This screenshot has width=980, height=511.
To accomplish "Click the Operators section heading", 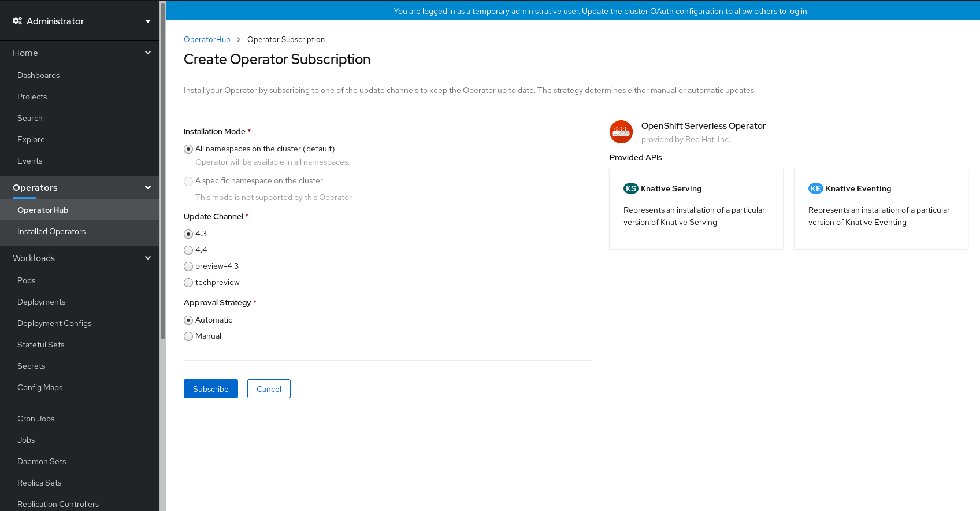I will coord(35,187).
